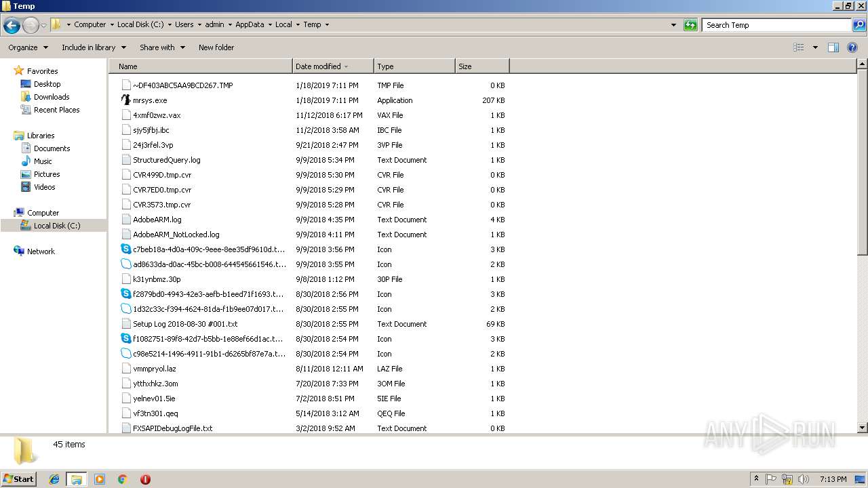The height and width of the screenshot is (488, 868).
Task: Open Windows Media Player from taskbar
Action: coord(100,479)
